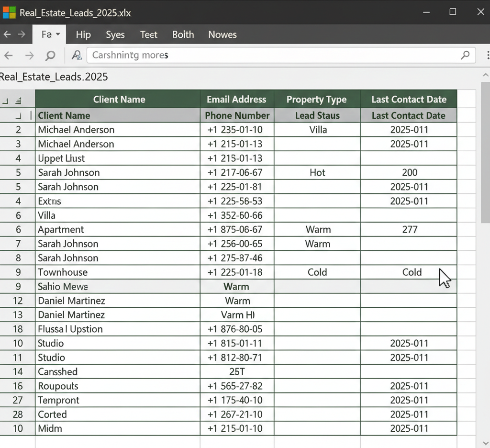The width and height of the screenshot is (490, 448).
Task: Click the back arrow in title tab bar
Action: click(x=7, y=34)
